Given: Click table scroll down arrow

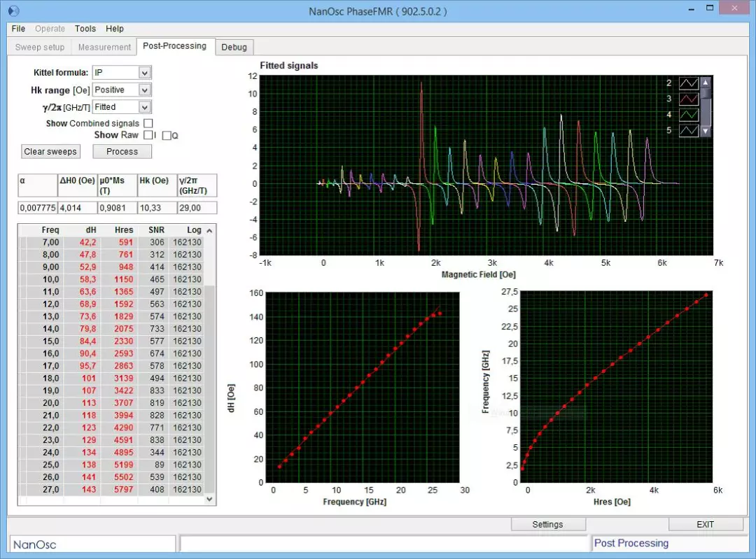Looking at the screenshot, I should tap(209, 500).
